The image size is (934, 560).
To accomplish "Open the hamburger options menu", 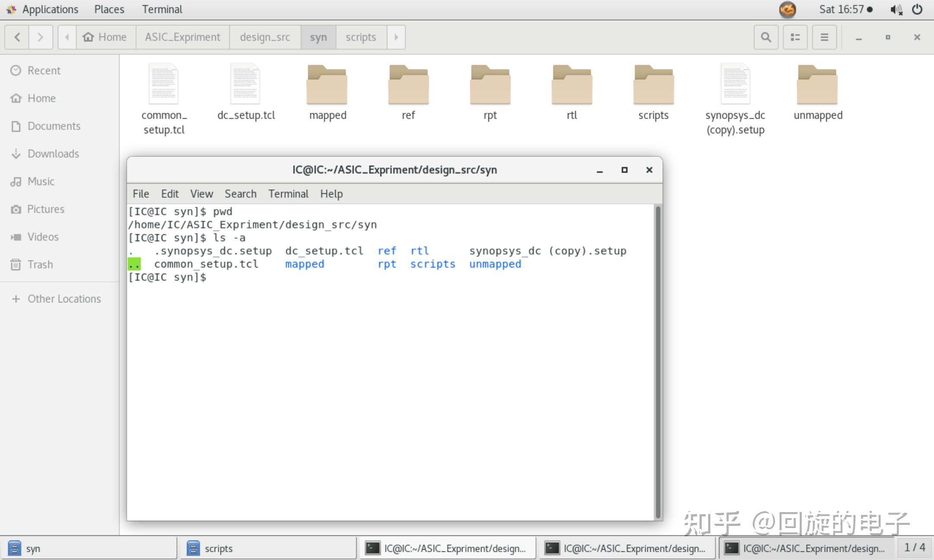I will pos(824,37).
